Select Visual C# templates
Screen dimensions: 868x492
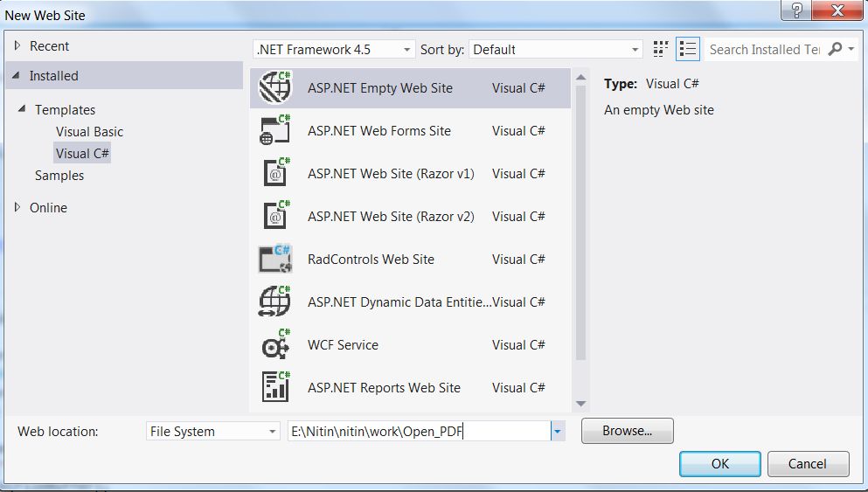pyautogui.click(x=82, y=153)
